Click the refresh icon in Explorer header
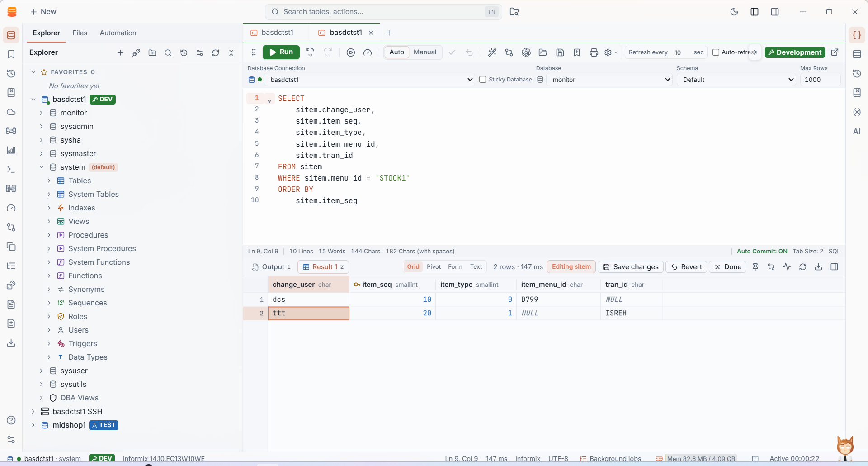This screenshot has height=466, width=868. click(x=216, y=53)
